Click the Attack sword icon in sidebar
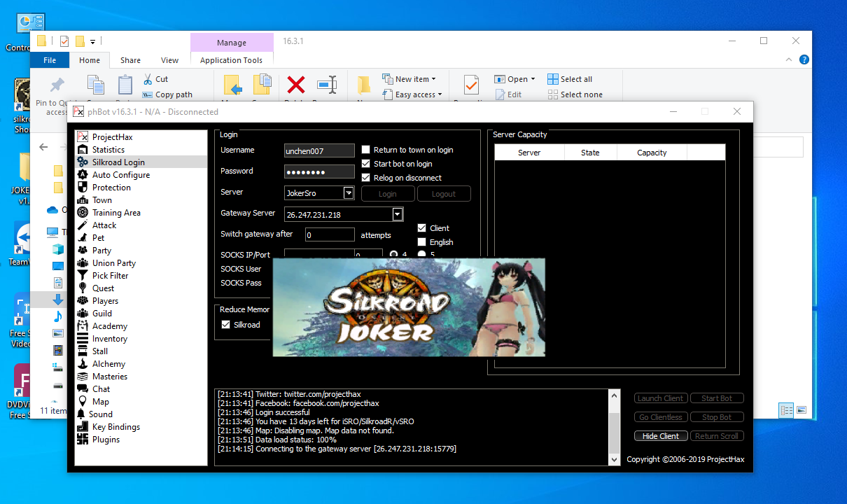This screenshot has width=847, height=504. coord(83,225)
